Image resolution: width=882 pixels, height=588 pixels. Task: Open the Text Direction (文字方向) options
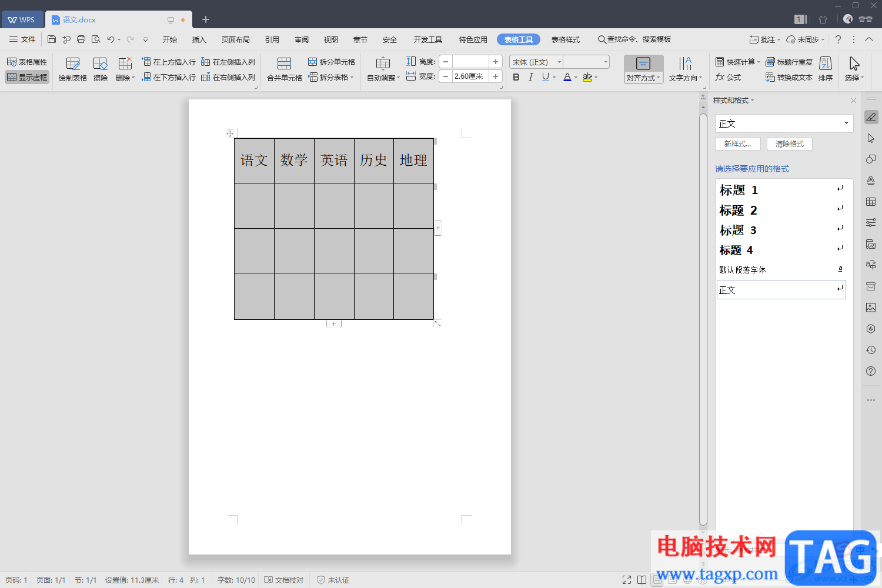pos(686,69)
